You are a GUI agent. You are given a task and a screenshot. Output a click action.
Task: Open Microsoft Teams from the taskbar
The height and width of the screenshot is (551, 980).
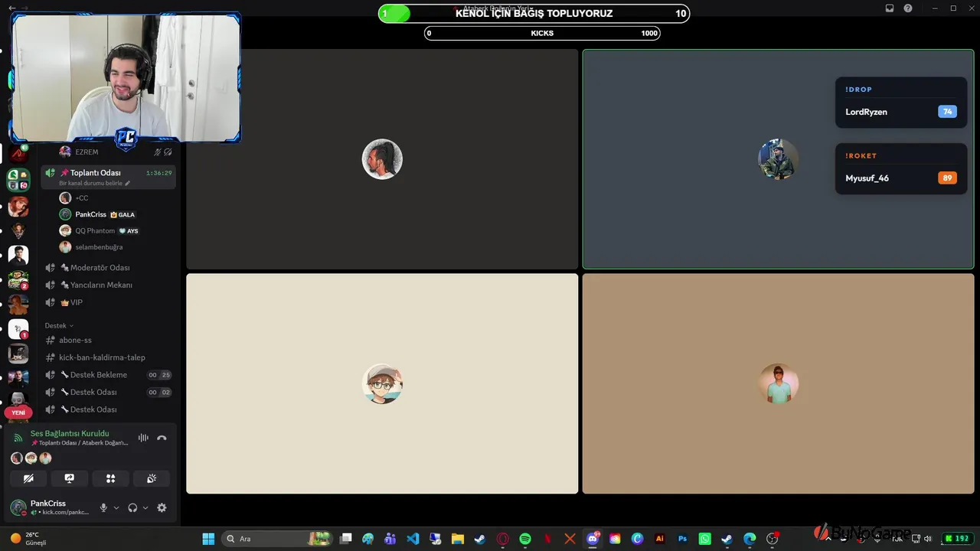tap(390, 539)
